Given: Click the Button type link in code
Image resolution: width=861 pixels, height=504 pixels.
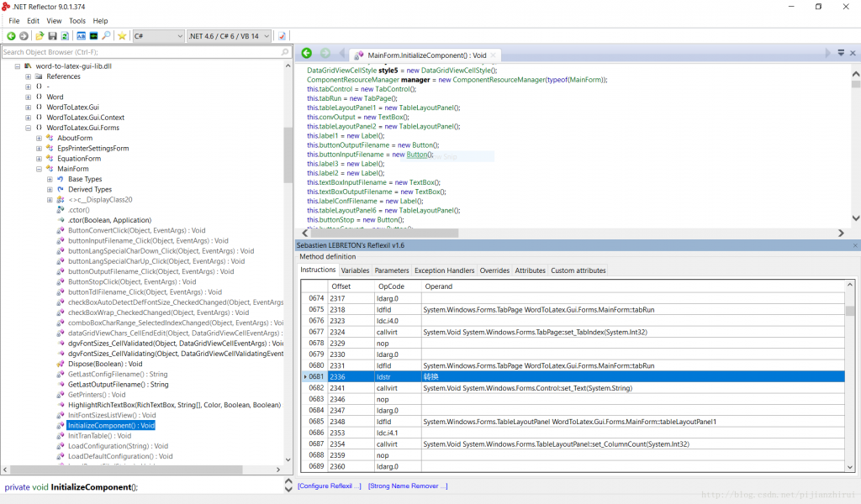Looking at the screenshot, I should pos(417,155).
